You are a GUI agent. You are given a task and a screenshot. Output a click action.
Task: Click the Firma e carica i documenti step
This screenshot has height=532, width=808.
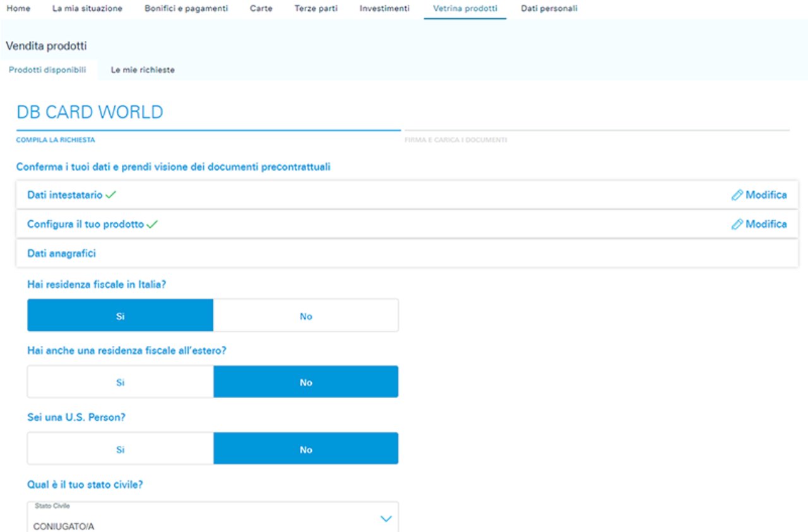tap(455, 139)
